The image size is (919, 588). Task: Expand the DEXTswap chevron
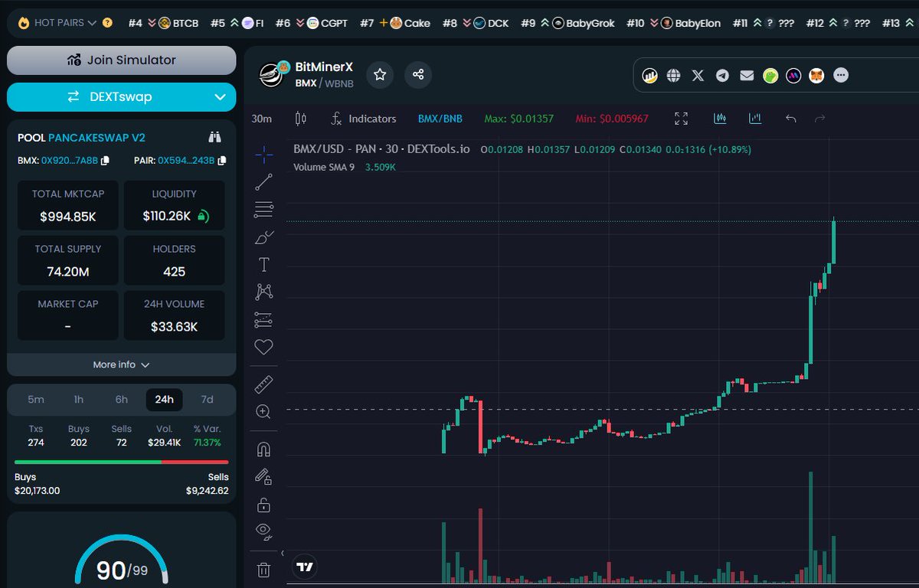pyautogui.click(x=222, y=97)
